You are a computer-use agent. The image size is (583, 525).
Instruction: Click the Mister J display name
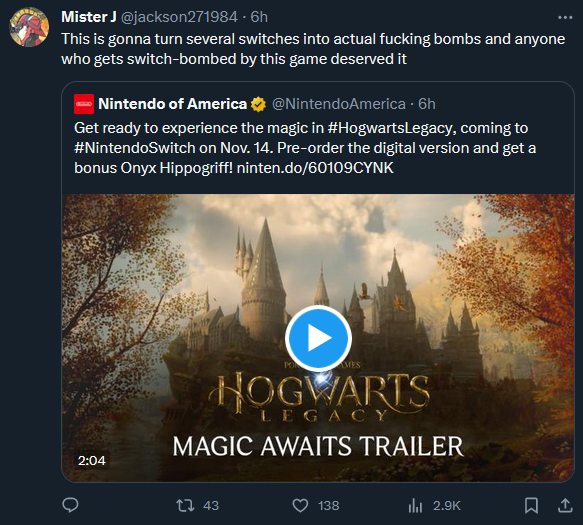pos(89,17)
